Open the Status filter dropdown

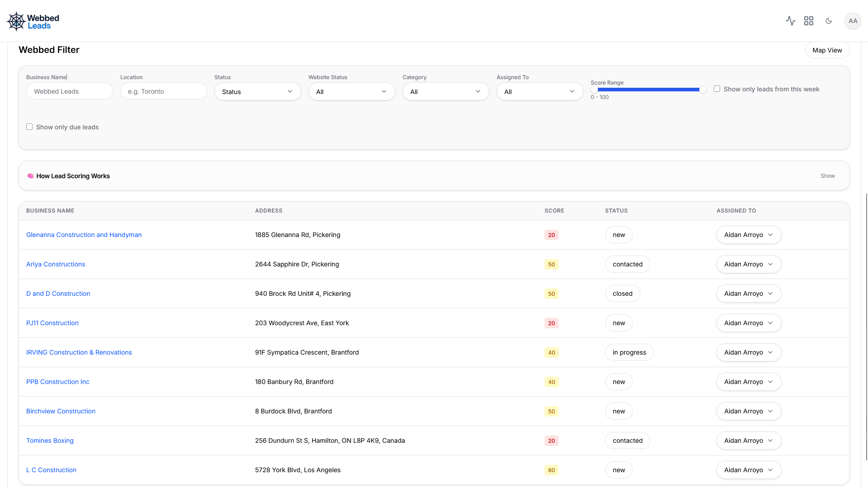tap(257, 91)
